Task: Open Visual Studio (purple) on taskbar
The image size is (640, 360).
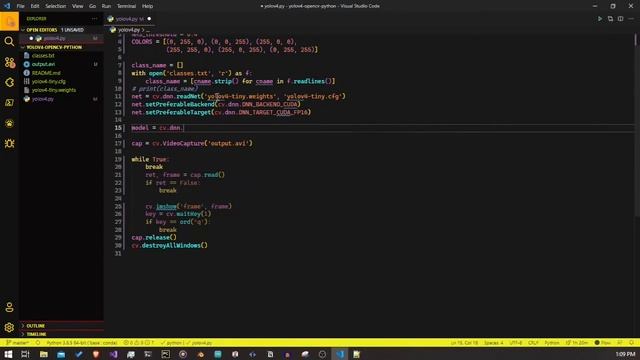Action: click(113, 354)
